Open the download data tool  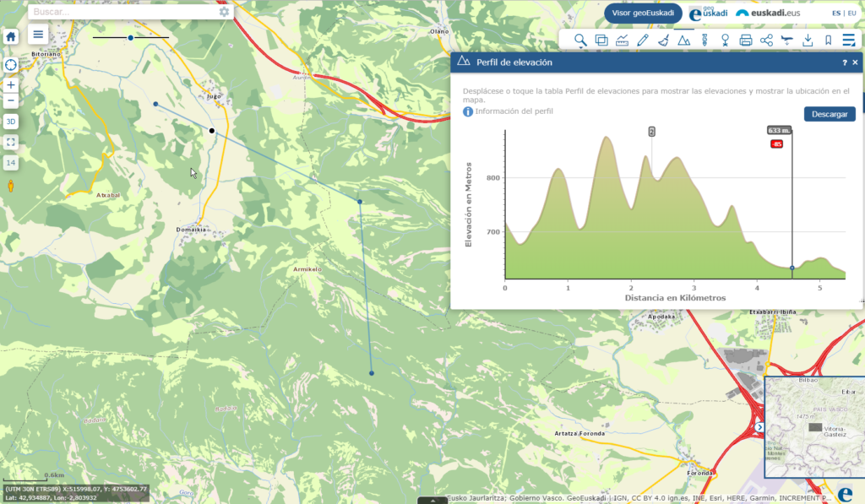pos(808,41)
